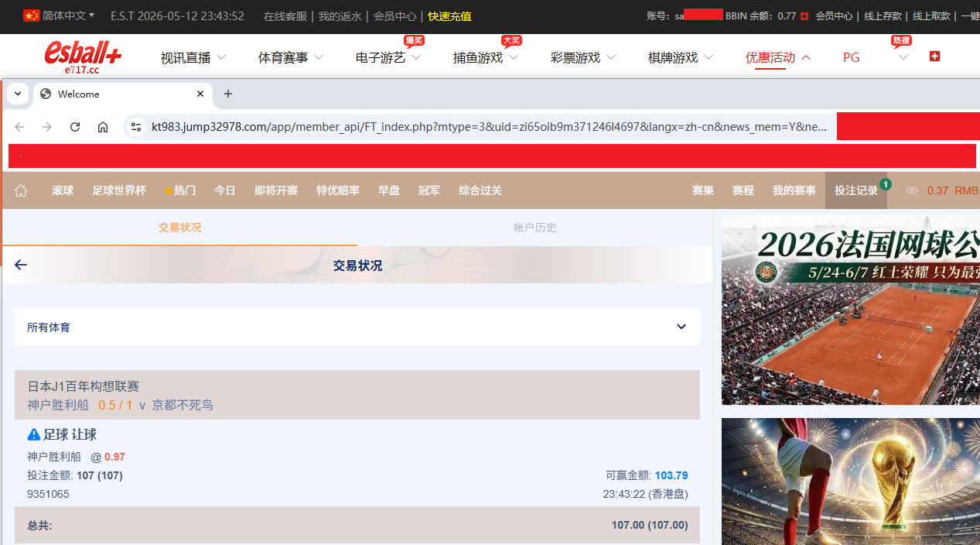
Task: Open the PG menu item
Action: (852, 57)
